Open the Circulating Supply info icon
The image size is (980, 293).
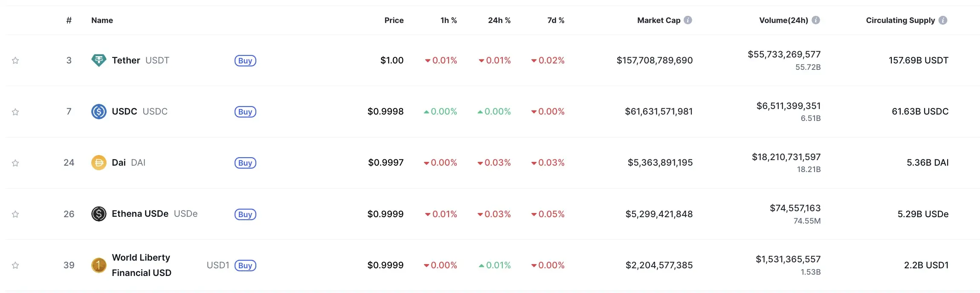(x=943, y=20)
